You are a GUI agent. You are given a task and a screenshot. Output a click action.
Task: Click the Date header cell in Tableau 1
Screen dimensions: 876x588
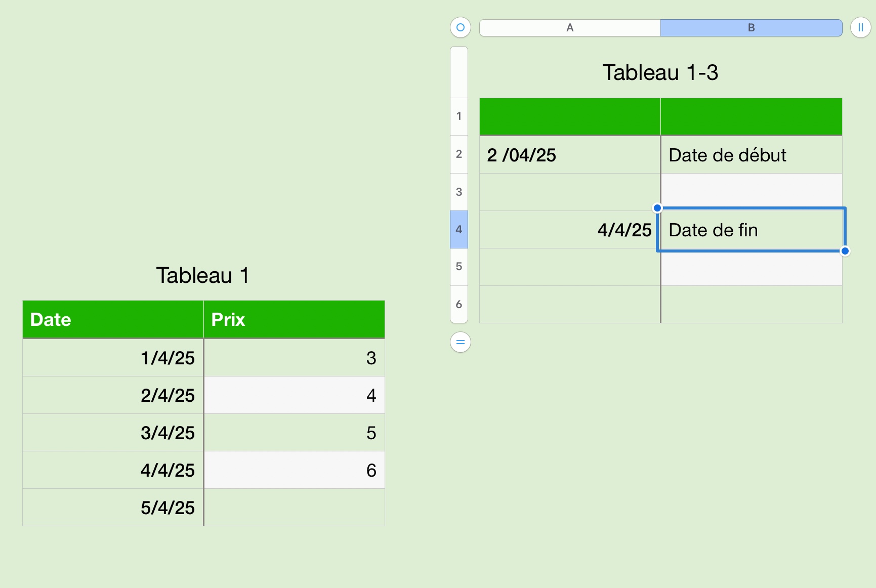tap(112, 319)
